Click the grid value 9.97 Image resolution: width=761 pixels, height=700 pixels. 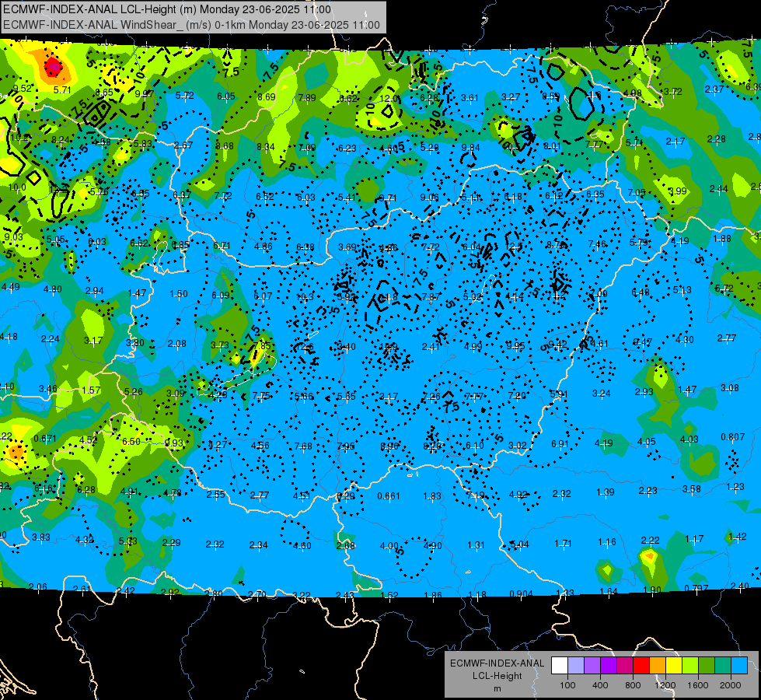[x=144, y=94]
